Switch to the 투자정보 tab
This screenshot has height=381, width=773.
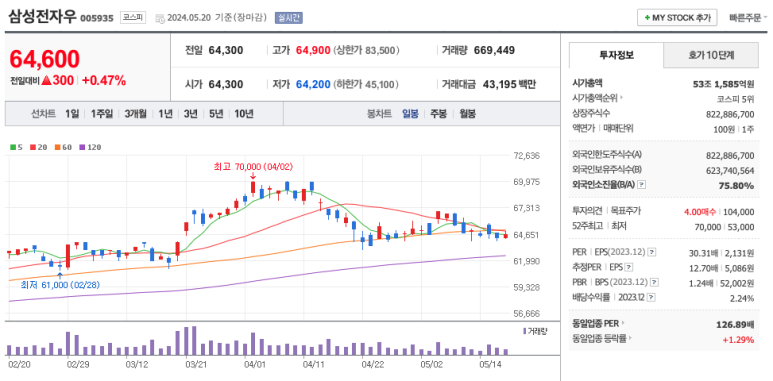(616, 55)
